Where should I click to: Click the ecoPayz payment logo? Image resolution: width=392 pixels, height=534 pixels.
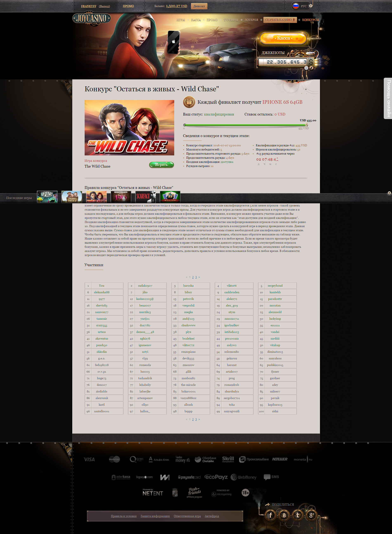tap(216, 477)
